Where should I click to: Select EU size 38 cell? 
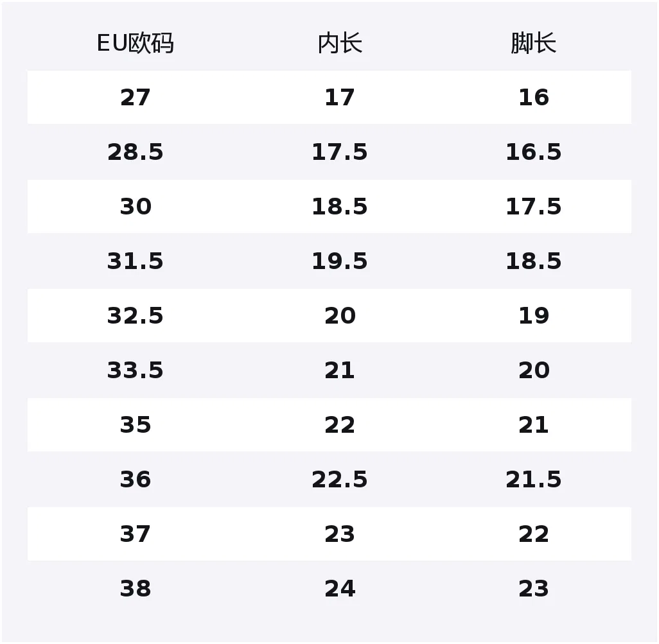[136, 589]
